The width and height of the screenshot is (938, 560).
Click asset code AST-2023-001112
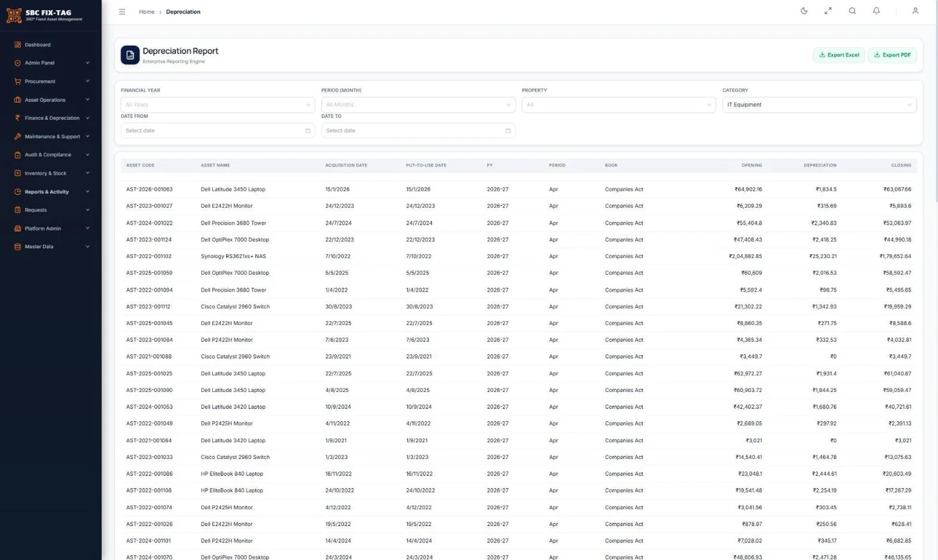[148, 307]
